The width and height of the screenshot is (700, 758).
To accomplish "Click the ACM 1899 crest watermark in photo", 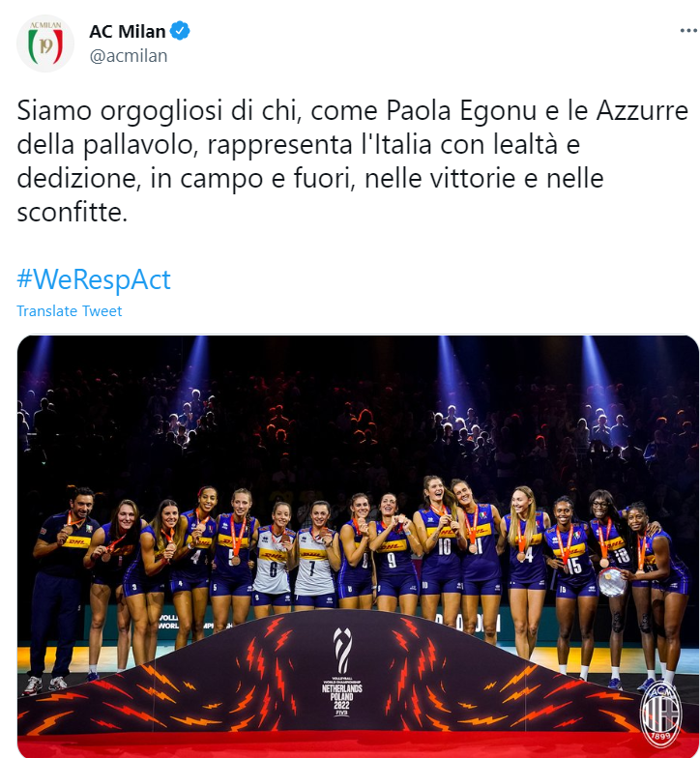I will (661, 712).
